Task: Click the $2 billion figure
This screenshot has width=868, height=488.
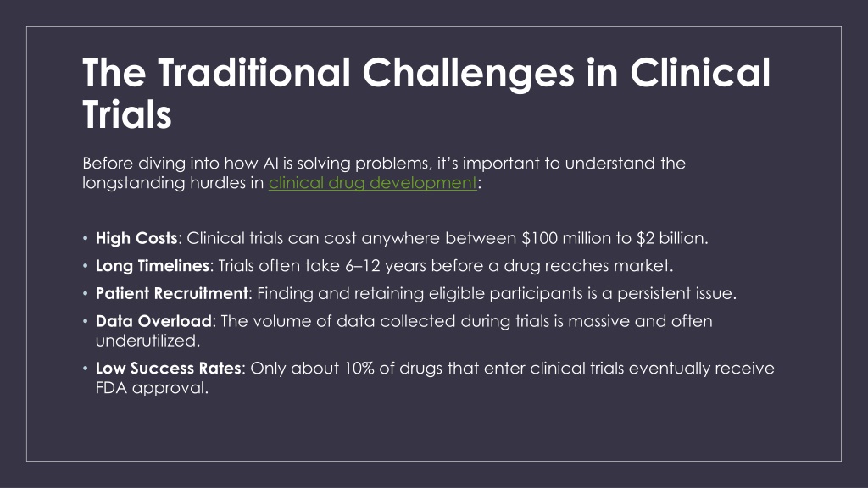Action: coord(670,238)
